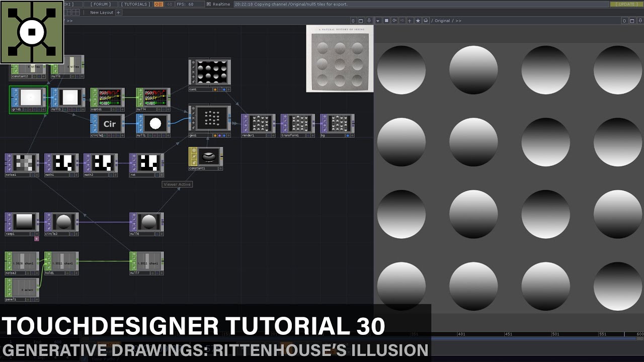The width and height of the screenshot is (644, 362).
Task: Select the New Layout tab
Action: (102, 13)
